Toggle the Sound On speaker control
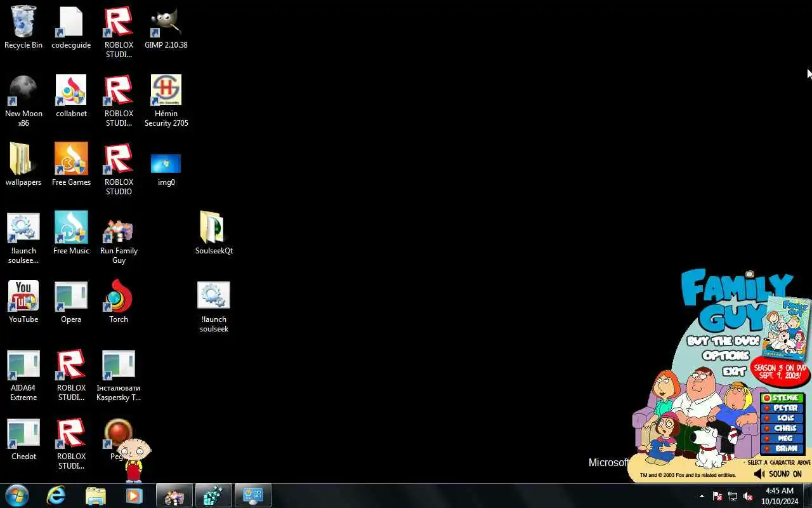This screenshot has width=812, height=508. point(778,474)
